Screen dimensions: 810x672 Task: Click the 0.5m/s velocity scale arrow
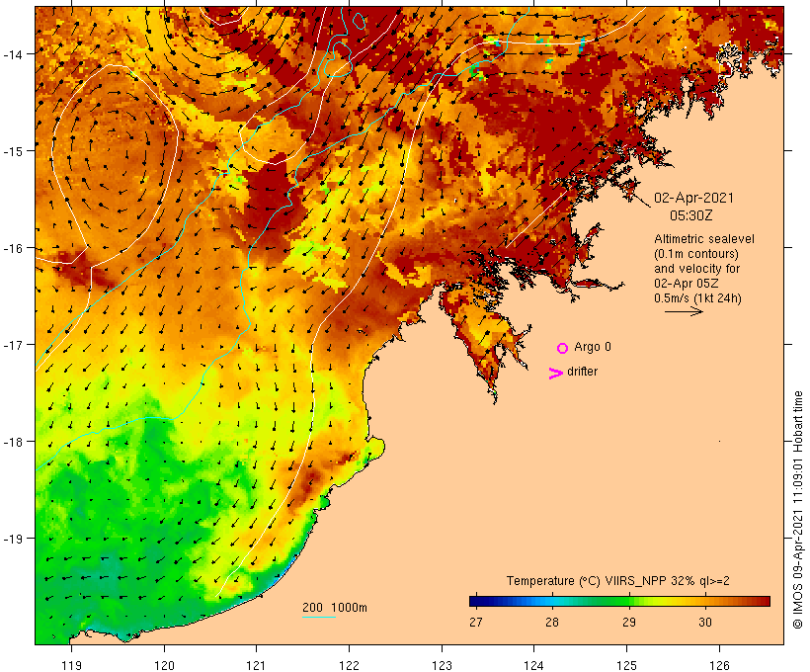684,311
